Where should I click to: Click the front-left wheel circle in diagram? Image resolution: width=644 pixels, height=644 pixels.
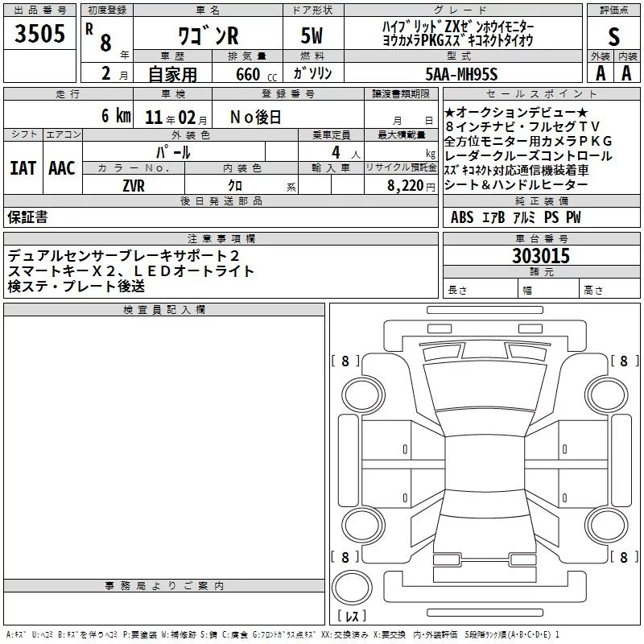click(363, 395)
